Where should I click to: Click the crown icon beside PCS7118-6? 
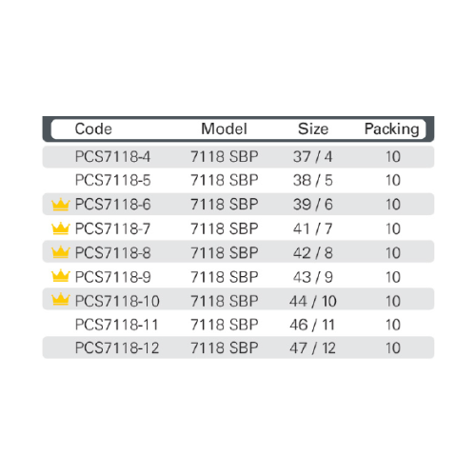(60, 205)
